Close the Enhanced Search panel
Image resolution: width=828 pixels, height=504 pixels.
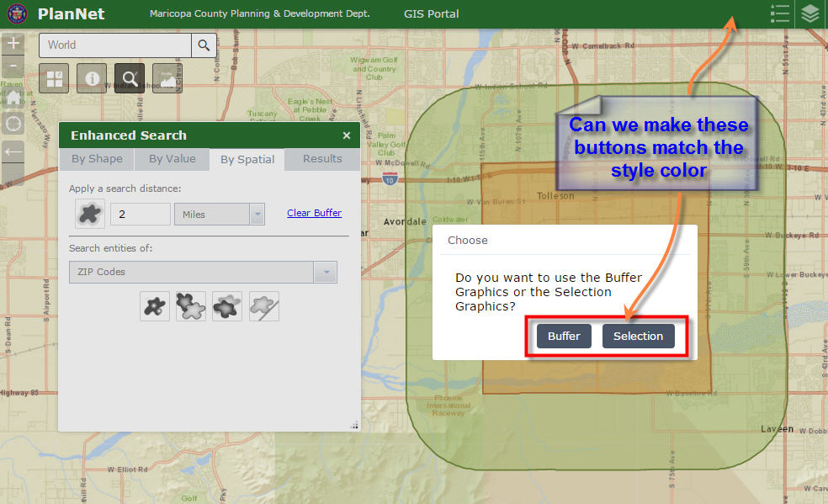(347, 135)
